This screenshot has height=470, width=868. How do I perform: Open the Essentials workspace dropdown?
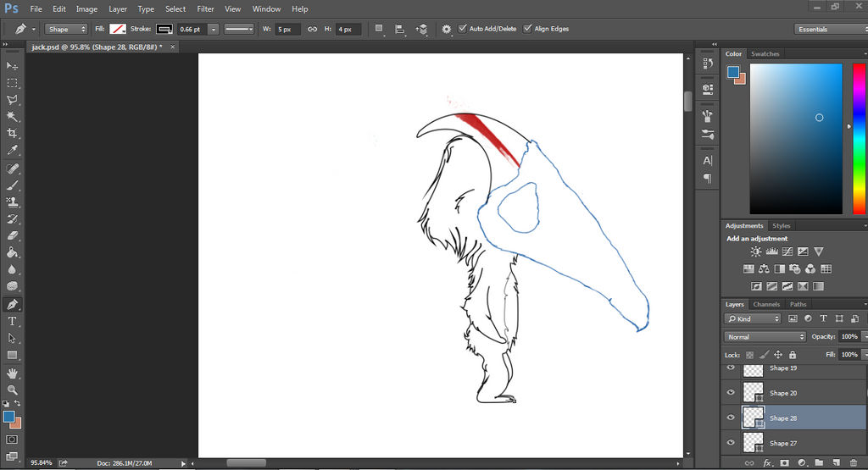click(831, 30)
